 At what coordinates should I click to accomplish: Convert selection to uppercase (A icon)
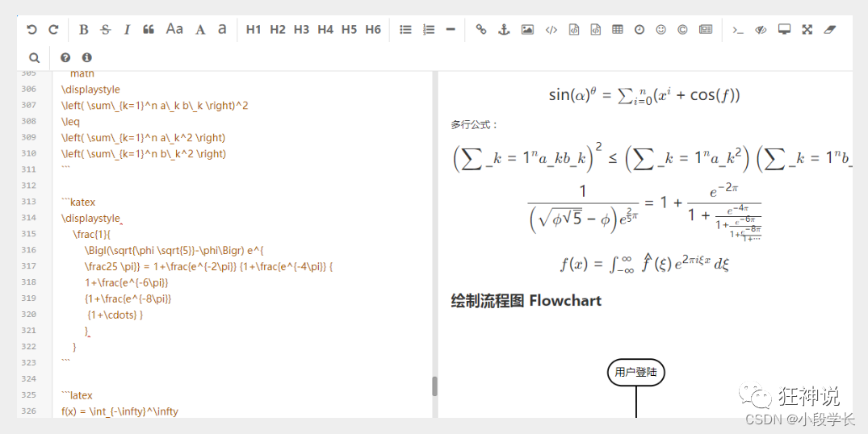200,30
